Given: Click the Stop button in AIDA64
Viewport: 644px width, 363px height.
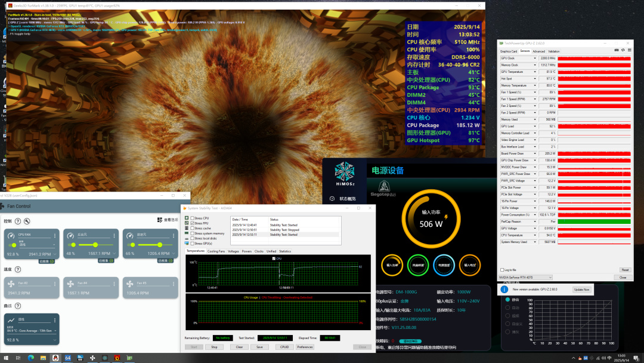Looking at the screenshot, I should [x=214, y=347].
